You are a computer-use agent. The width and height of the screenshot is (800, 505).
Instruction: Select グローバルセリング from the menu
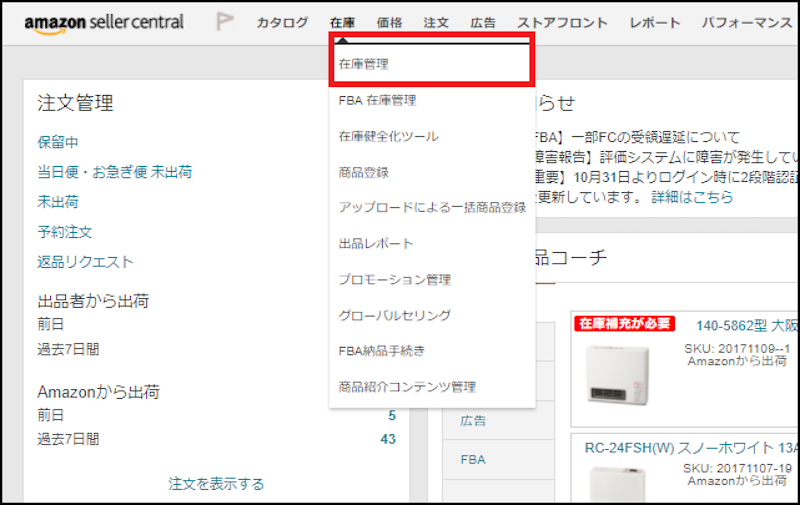coord(394,316)
